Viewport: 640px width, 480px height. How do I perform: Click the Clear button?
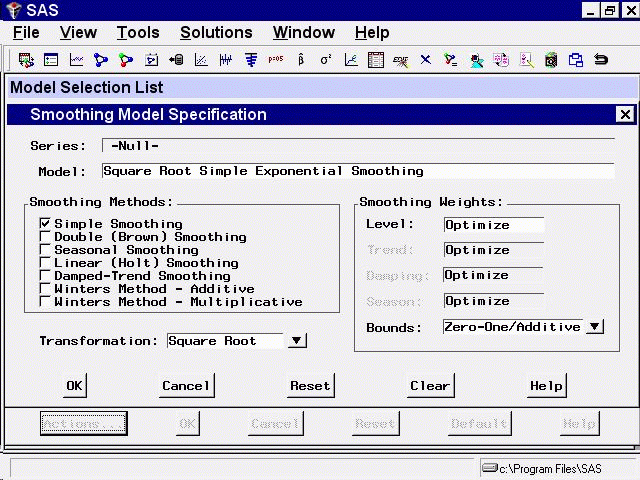pos(430,385)
